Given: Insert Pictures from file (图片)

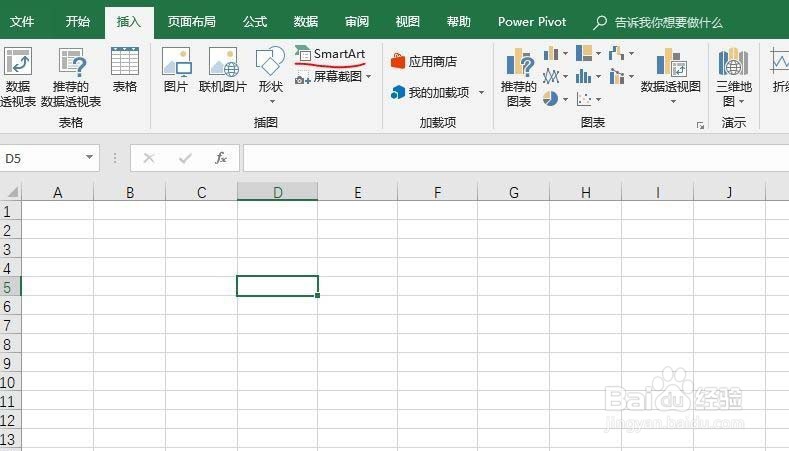Looking at the screenshot, I should [176, 69].
